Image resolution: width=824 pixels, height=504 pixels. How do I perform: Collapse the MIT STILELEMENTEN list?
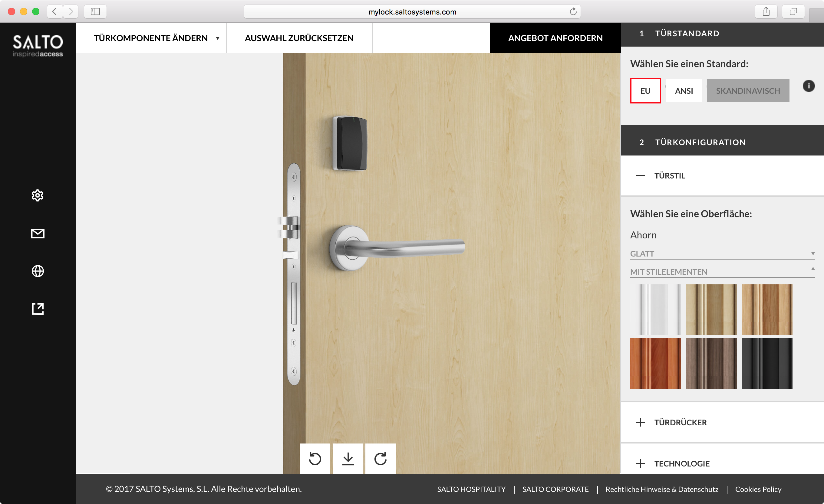click(722, 272)
